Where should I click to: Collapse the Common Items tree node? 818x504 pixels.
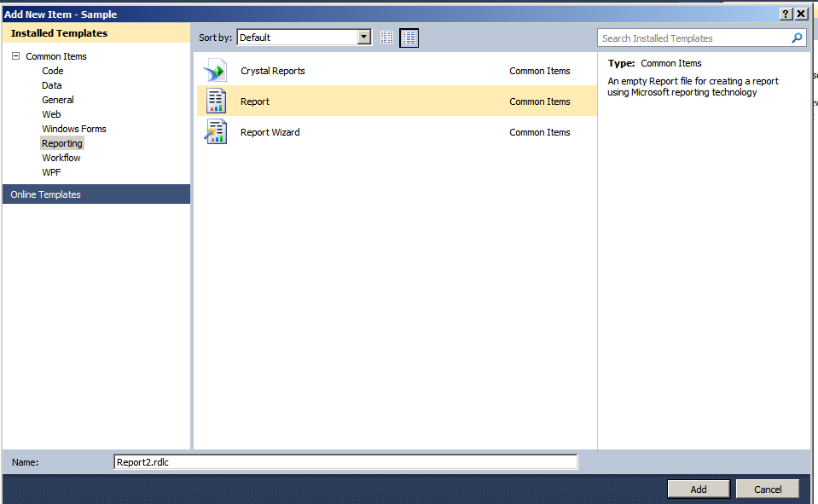point(15,55)
